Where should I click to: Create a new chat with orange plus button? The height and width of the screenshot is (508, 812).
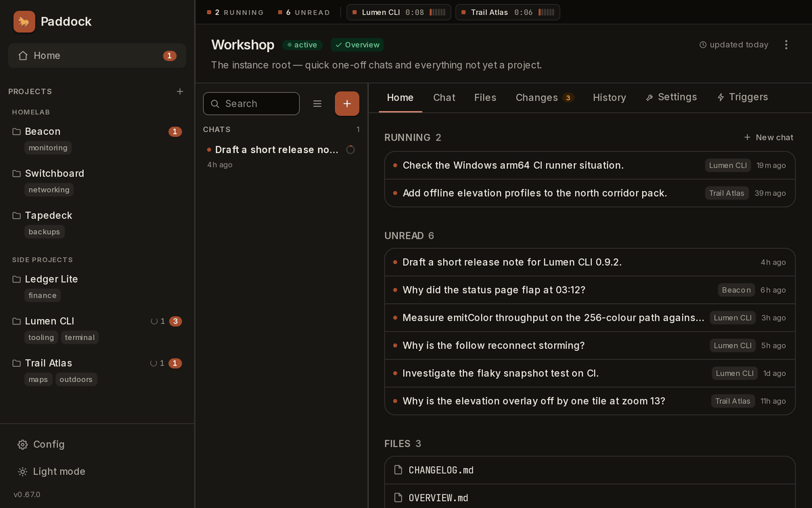[347, 104]
